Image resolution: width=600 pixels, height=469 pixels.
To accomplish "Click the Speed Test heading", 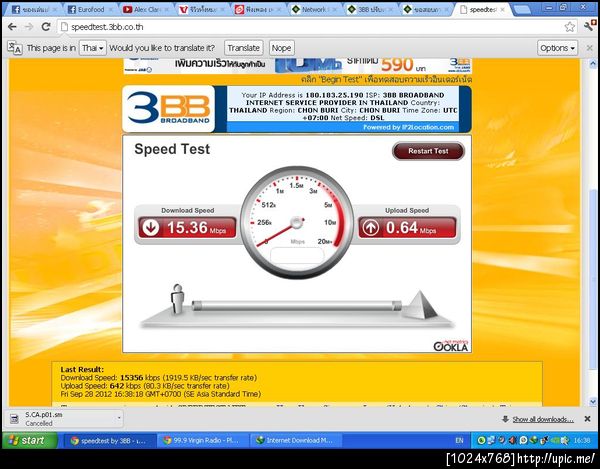I will (x=172, y=149).
